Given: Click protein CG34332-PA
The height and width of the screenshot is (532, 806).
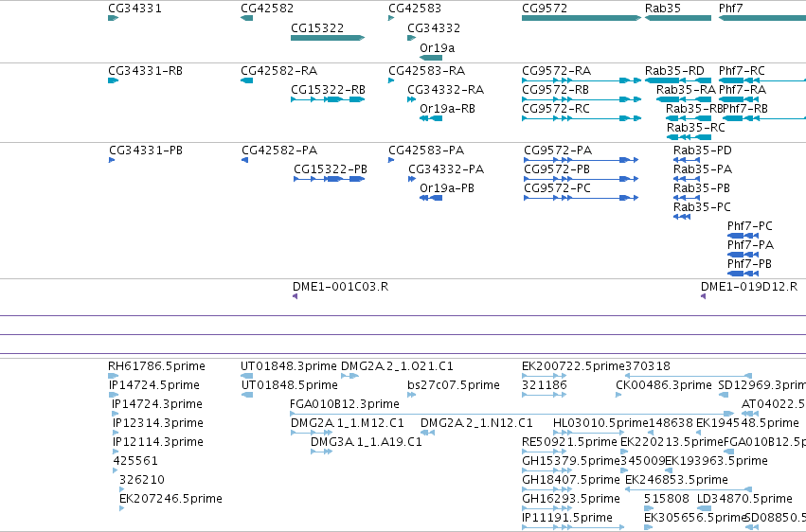Looking at the screenshot, I should coord(446,169).
